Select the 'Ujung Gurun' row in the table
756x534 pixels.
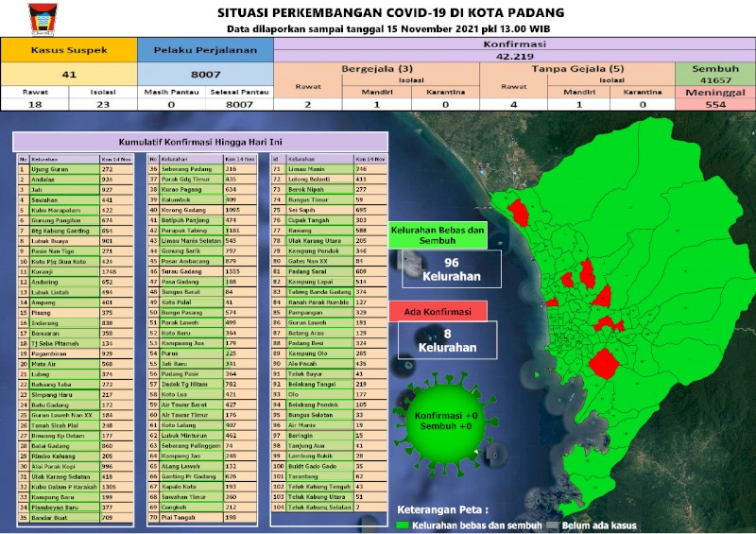pyautogui.click(x=76, y=169)
